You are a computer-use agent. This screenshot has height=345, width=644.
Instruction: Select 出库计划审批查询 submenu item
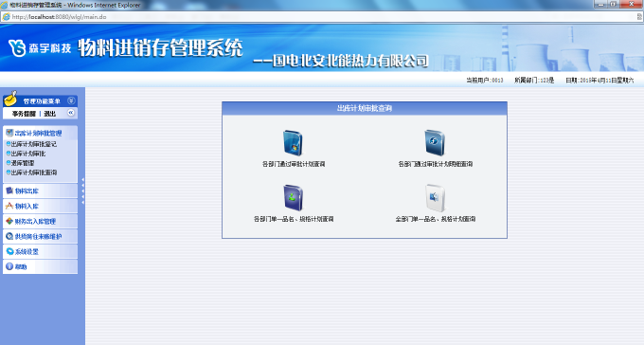34,172
